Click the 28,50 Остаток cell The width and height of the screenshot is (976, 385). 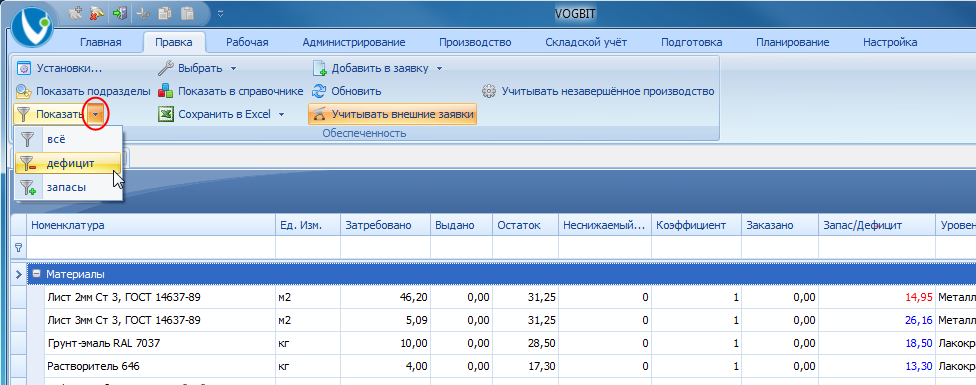coord(526,343)
